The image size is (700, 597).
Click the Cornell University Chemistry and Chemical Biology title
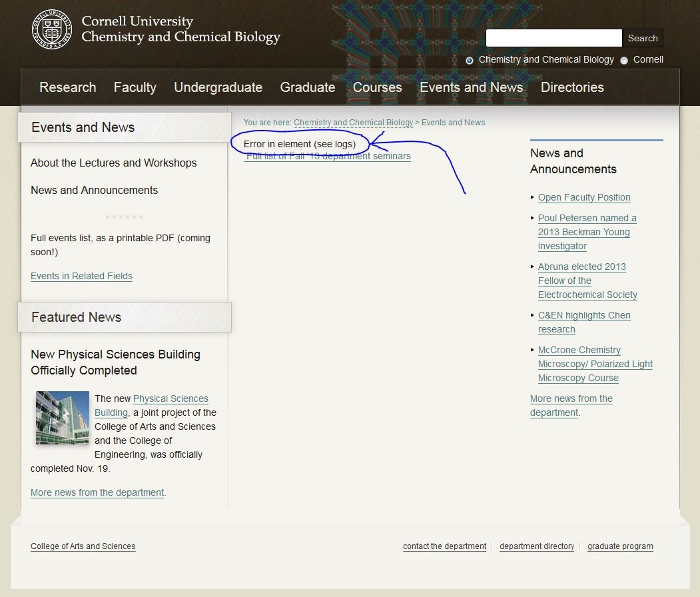tap(180, 29)
